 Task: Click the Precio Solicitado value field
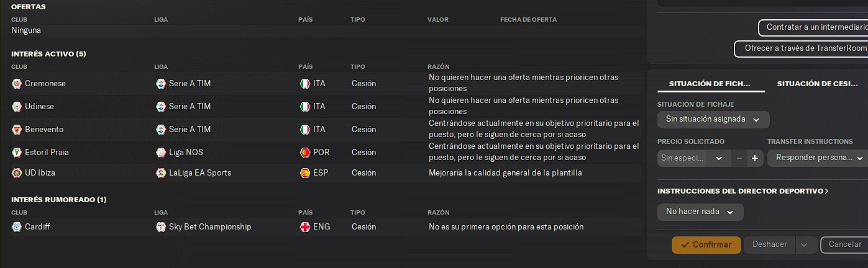[x=681, y=158]
